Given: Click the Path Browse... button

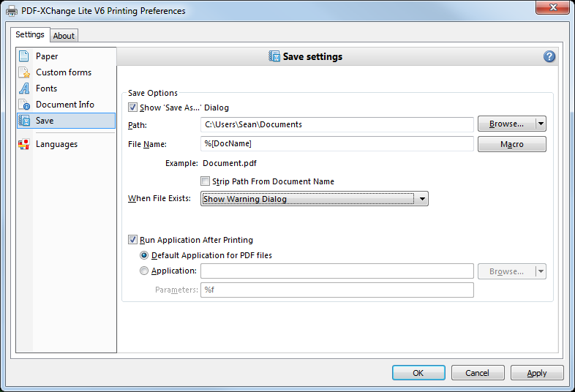Looking at the screenshot, I should (507, 124).
